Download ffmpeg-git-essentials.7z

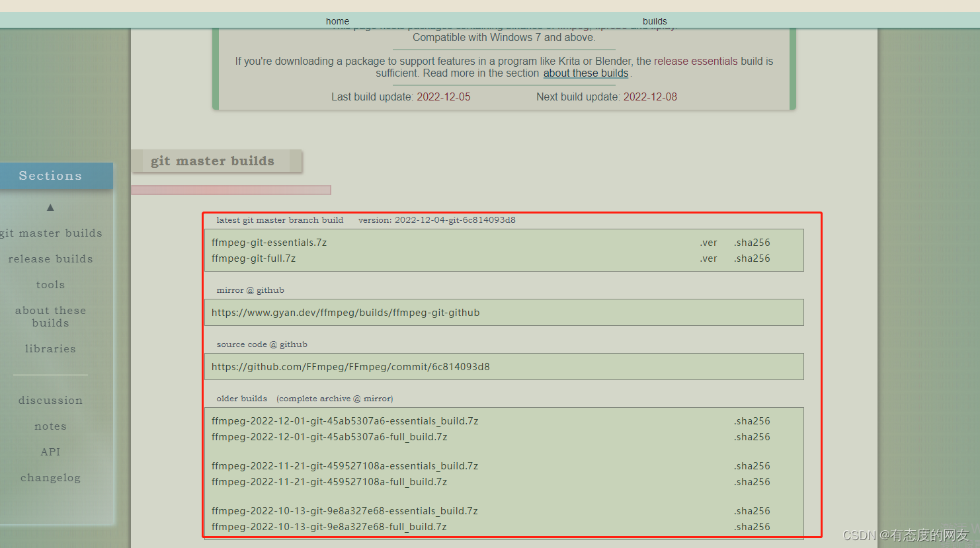269,243
